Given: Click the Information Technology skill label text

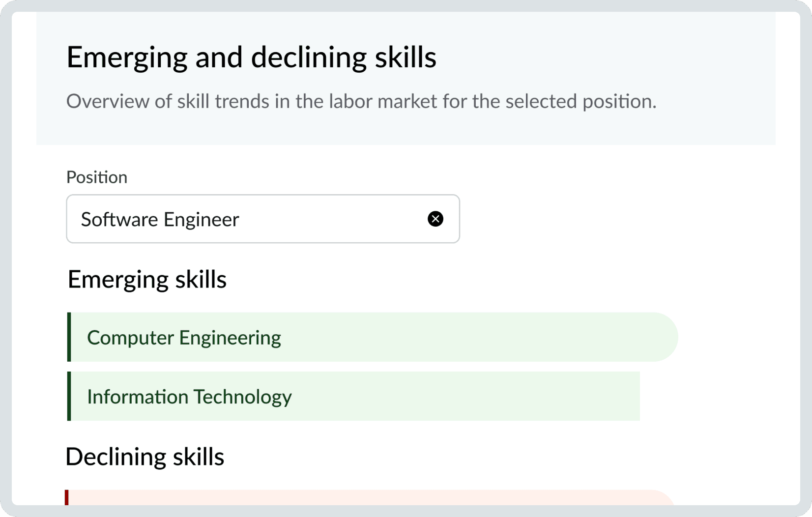Looking at the screenshot, I should point(189,396).
